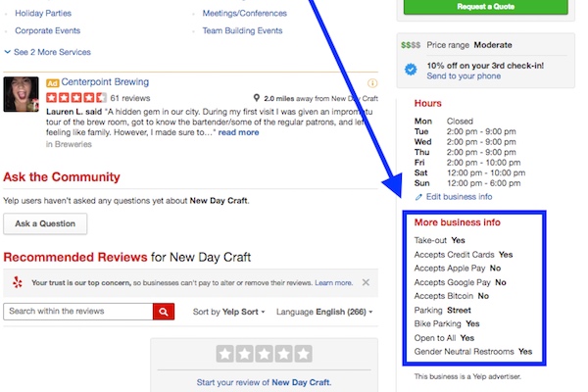588x392 pixels.
Task: Dismiss the trust notice with X
Action: coord(366,282)
